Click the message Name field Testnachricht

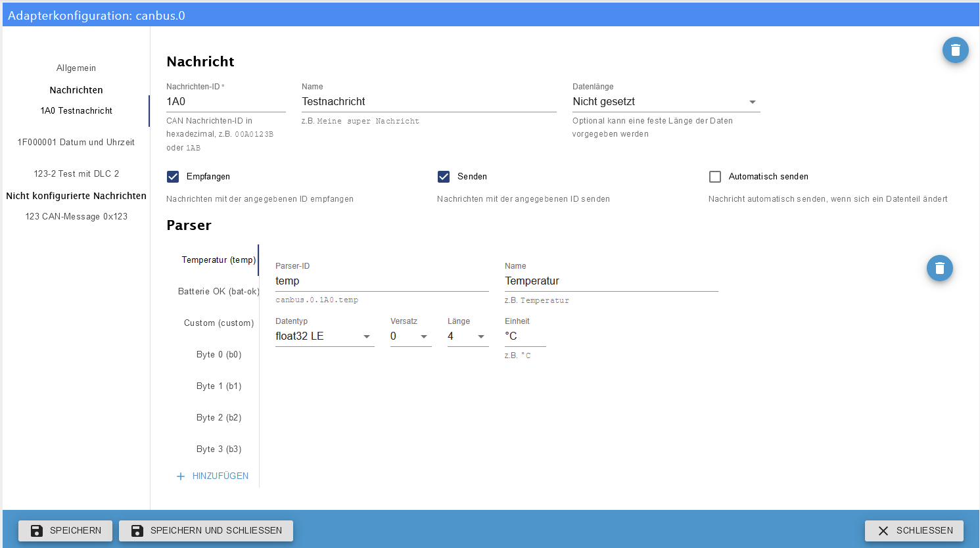click(429, 102)
